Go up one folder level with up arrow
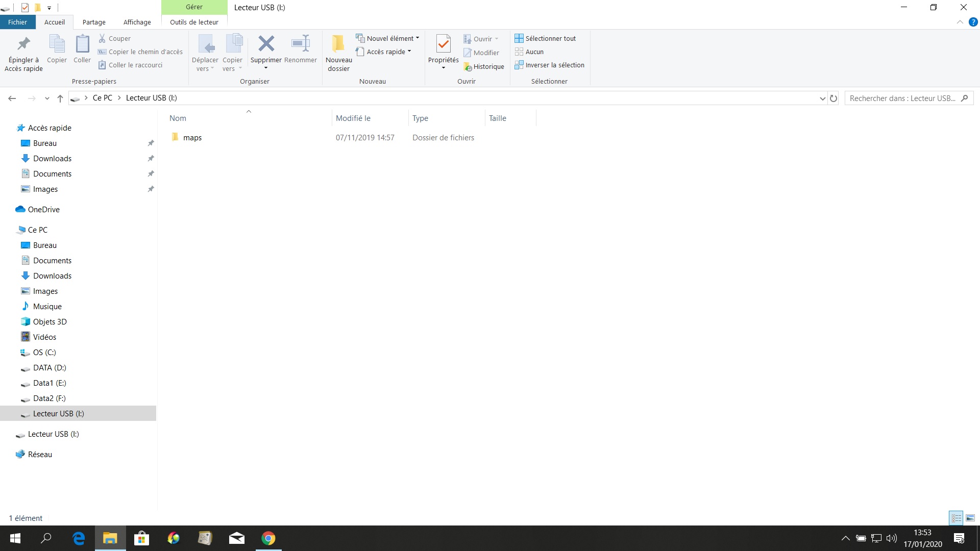980x551 pixels. [x=60, y=98]
